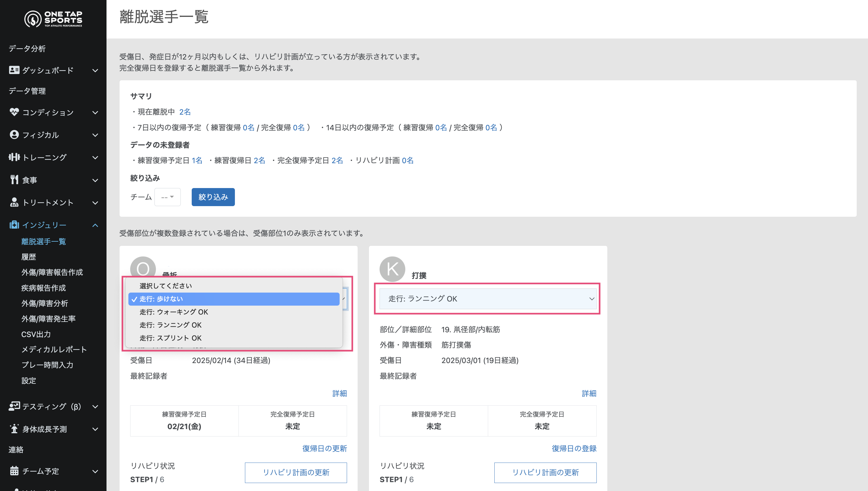
Task: Click the K player avatar
Action: 392,269
